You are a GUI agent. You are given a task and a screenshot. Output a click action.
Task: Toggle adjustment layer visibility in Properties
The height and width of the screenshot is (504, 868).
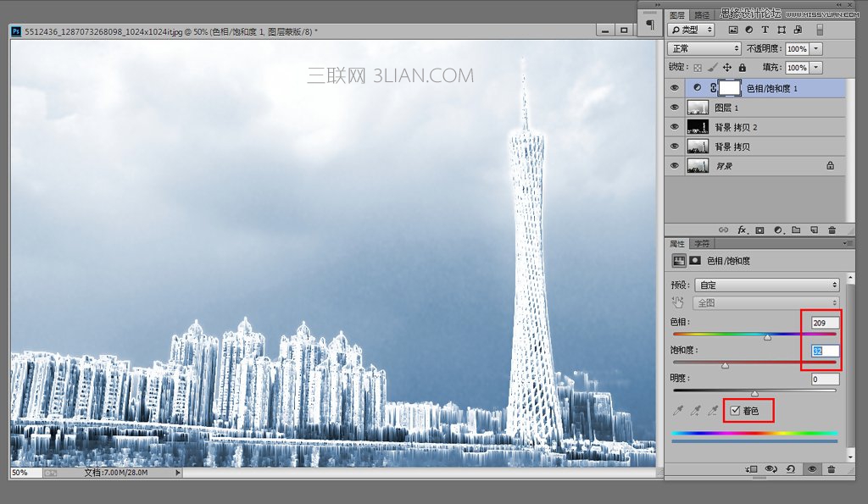coord(812,469)
